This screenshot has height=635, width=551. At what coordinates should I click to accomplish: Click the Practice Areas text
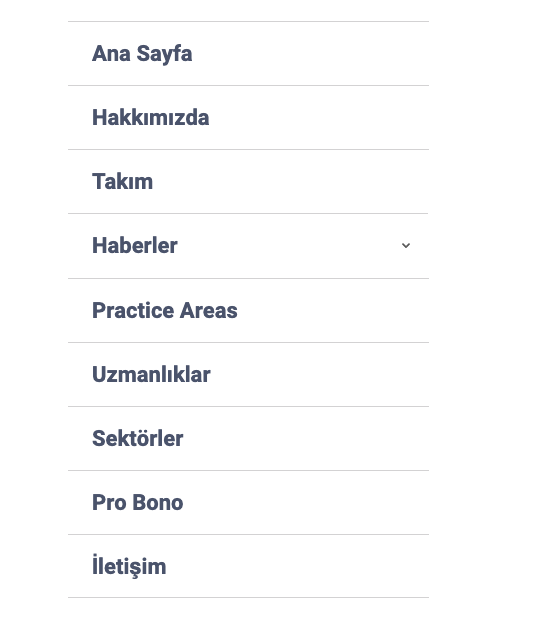click(x=165, y=310)
